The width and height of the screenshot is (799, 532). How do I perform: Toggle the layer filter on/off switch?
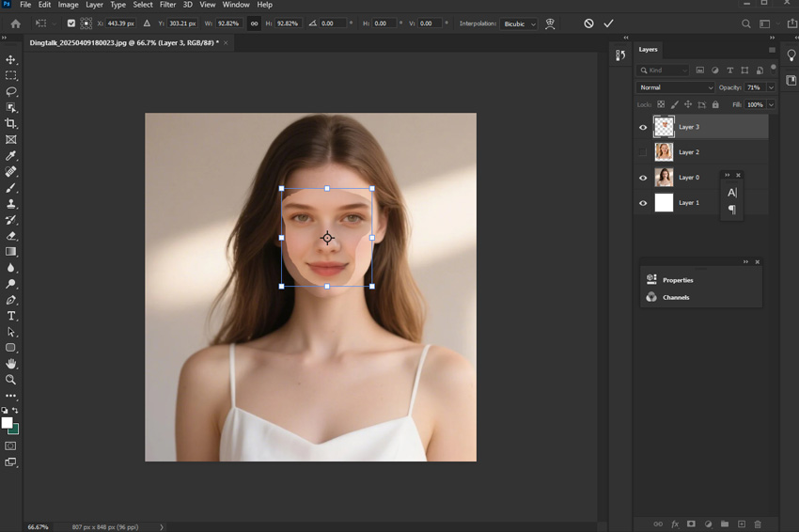(x=774, y=69)
